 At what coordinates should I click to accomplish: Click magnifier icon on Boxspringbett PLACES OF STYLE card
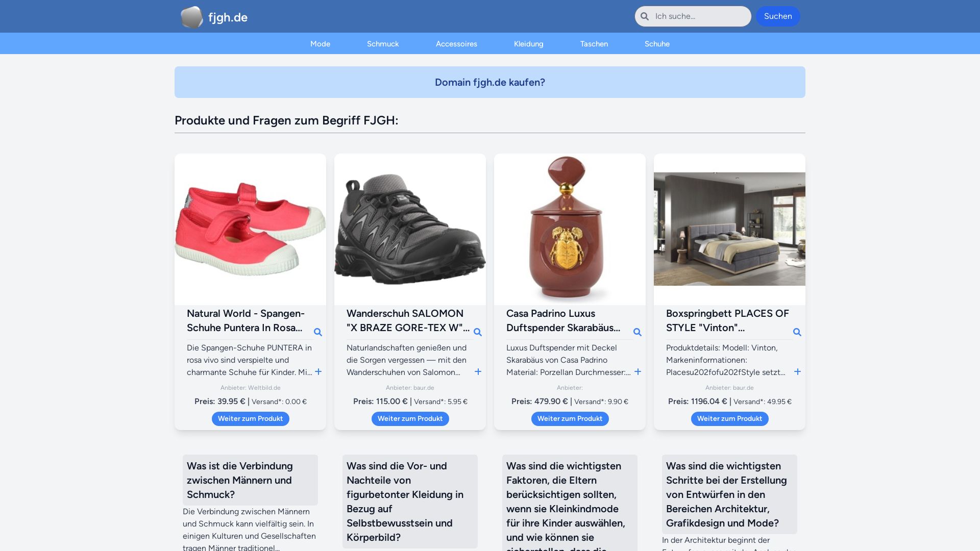(x=797, y=332)
